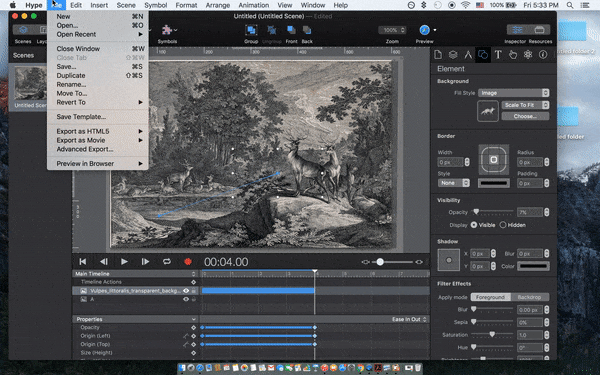600x375 pixels.
Task: Click the Opacity slider in Visibility
Action: (492, 212)
